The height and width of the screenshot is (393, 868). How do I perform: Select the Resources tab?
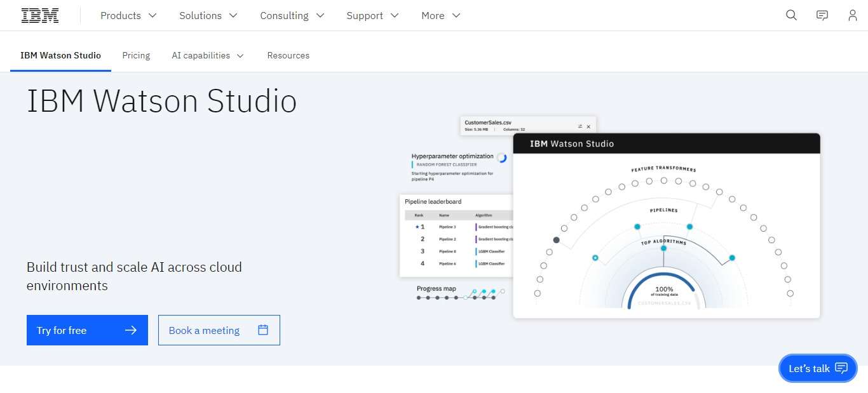point(288,55)
